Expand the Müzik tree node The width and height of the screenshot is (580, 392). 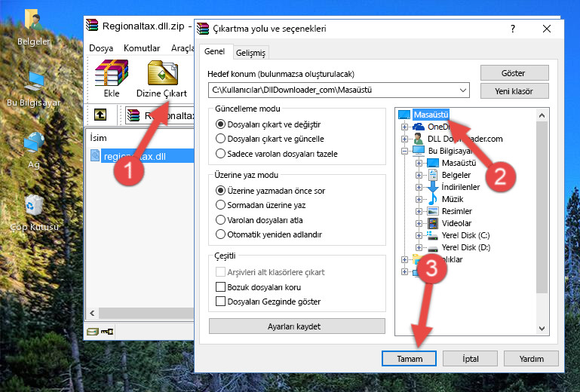pos(419,199)
